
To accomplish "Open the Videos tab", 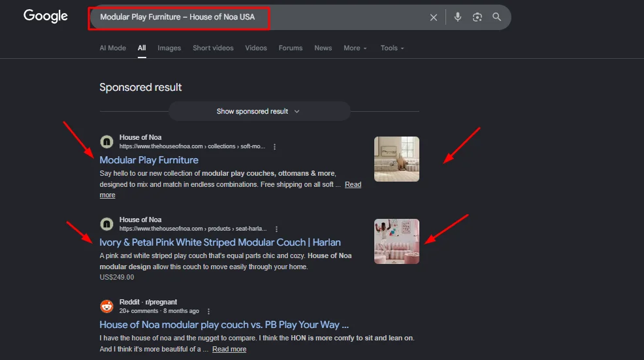I will click(256, 48).
